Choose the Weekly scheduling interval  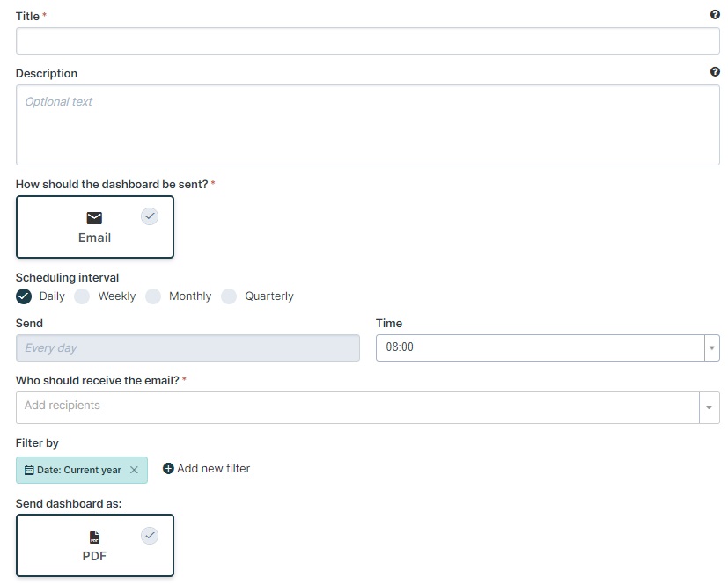click(x=82, y=296)
